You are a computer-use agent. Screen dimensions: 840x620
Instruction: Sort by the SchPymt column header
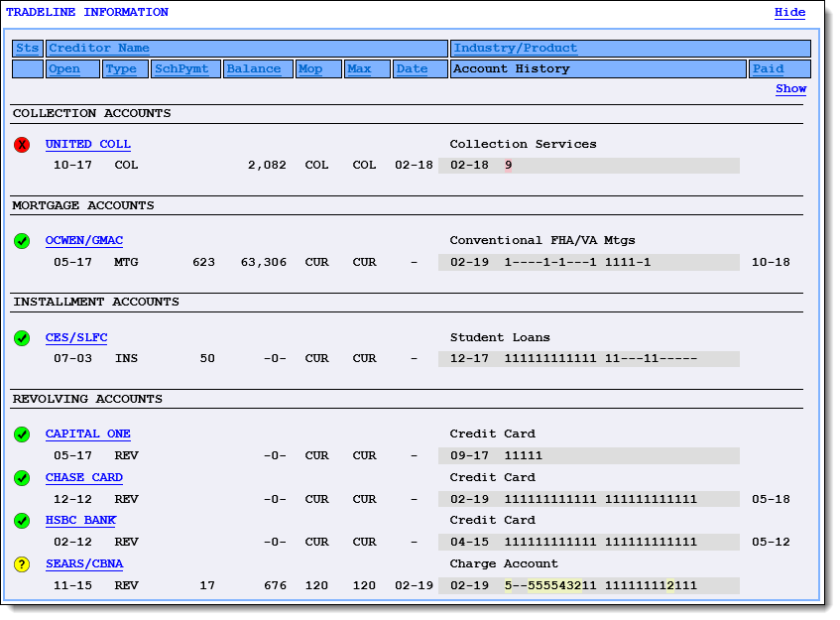181,69
